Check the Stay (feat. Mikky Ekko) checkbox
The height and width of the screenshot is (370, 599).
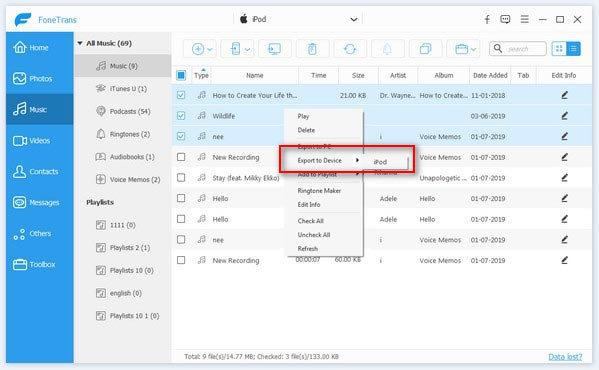click(181, 178)
